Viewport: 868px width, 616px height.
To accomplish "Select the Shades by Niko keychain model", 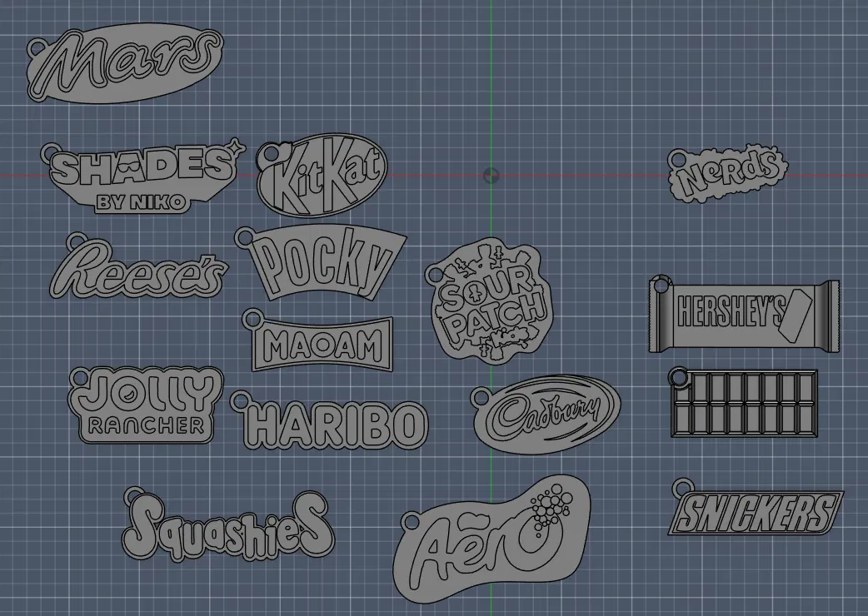I will (x=142, y=177).
